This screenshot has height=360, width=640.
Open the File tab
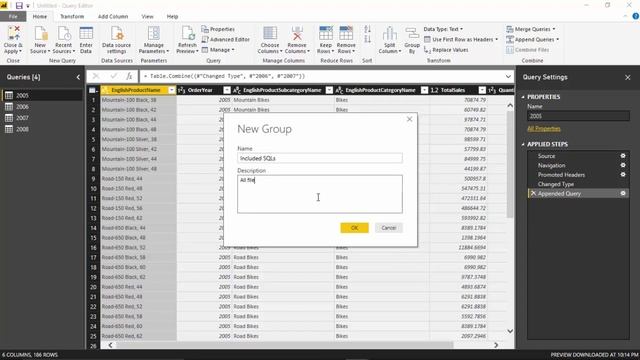13,16
